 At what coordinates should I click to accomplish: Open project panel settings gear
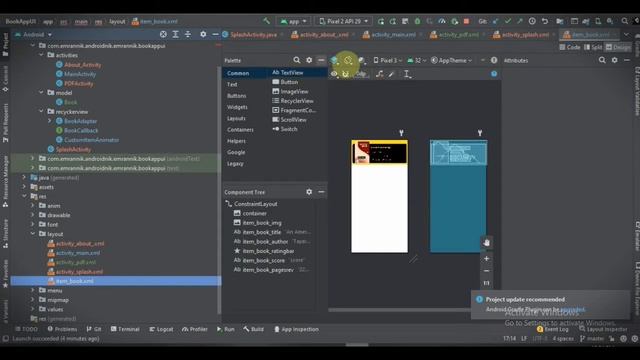[203, 34]
